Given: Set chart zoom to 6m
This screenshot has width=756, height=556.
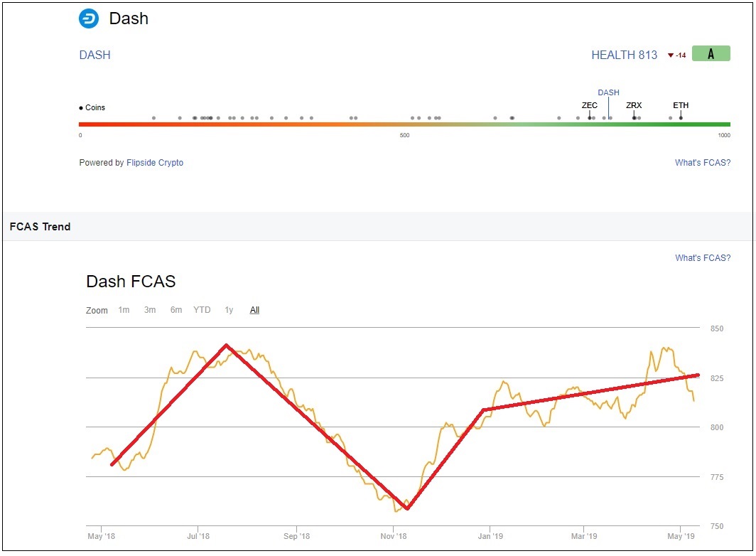Looking at the screenshot, I should click(x=176, y=310).
